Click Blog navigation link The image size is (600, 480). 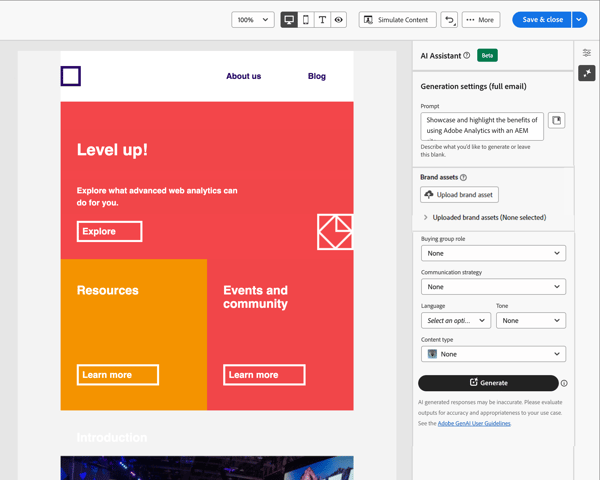(x=317, y=76)
